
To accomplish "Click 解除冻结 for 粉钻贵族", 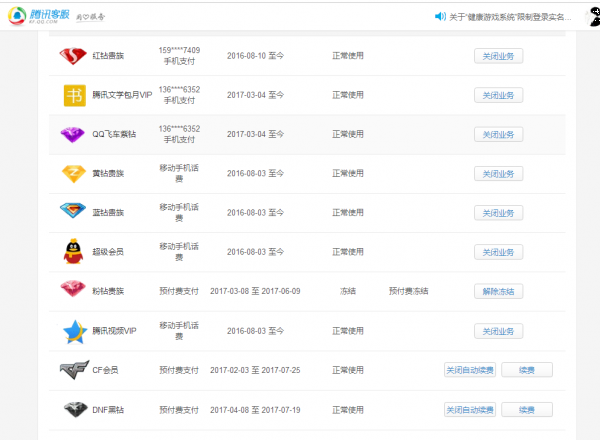I will 498,291.
